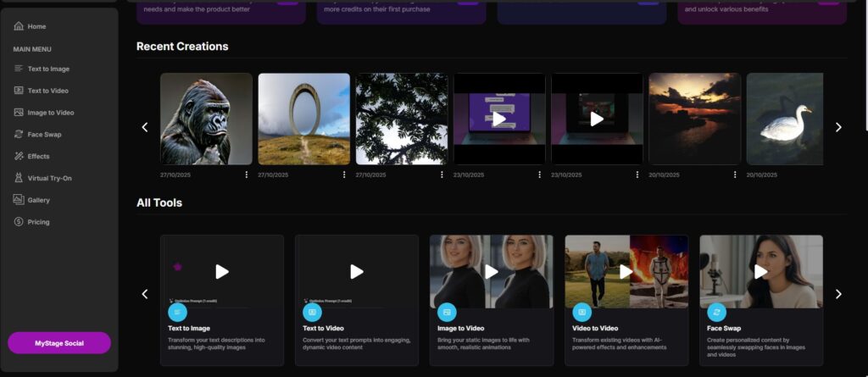Screen dimensions: 868x377
Task: Click the Face Swap sidebar icon
Action: pyautogui.click(x=19, y=135)
